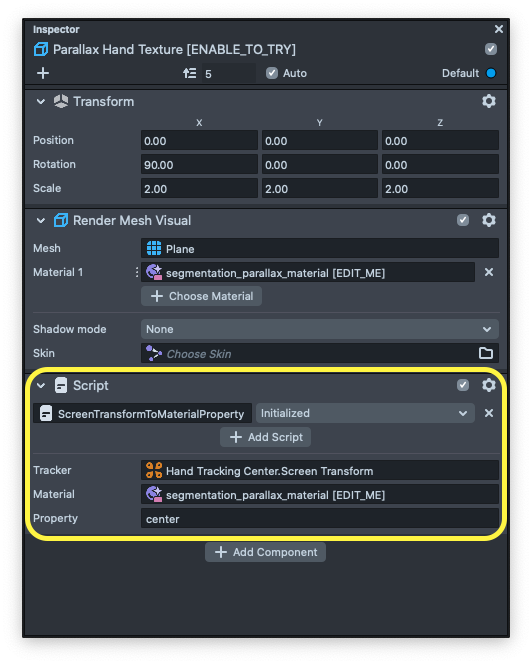Click the blue Default layer color dot
This screenshot has width=532, height=664.
pyautogui.click(x=490, y=73)
